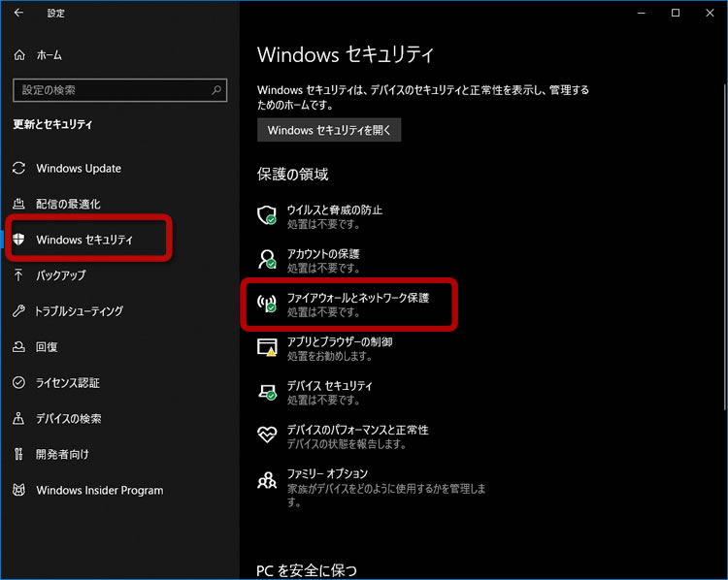Open アプリとブラウザーの制御

point(340,342)
